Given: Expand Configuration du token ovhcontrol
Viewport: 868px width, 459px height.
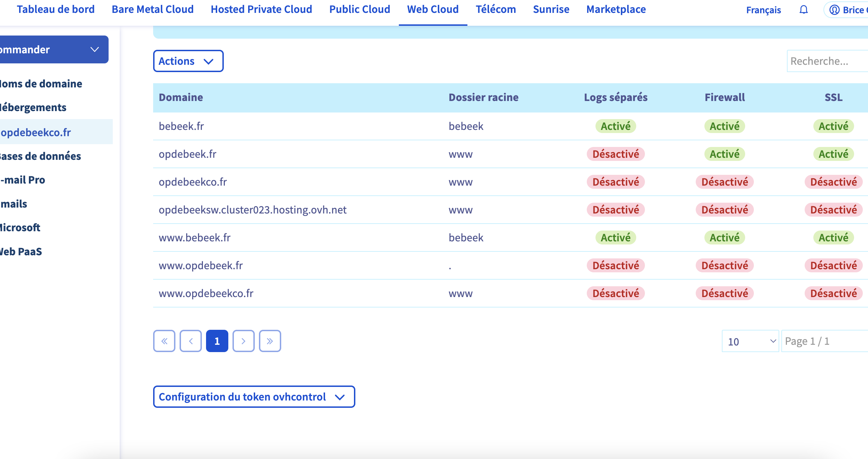Looking at the screenshot, I should pos(254,397).
